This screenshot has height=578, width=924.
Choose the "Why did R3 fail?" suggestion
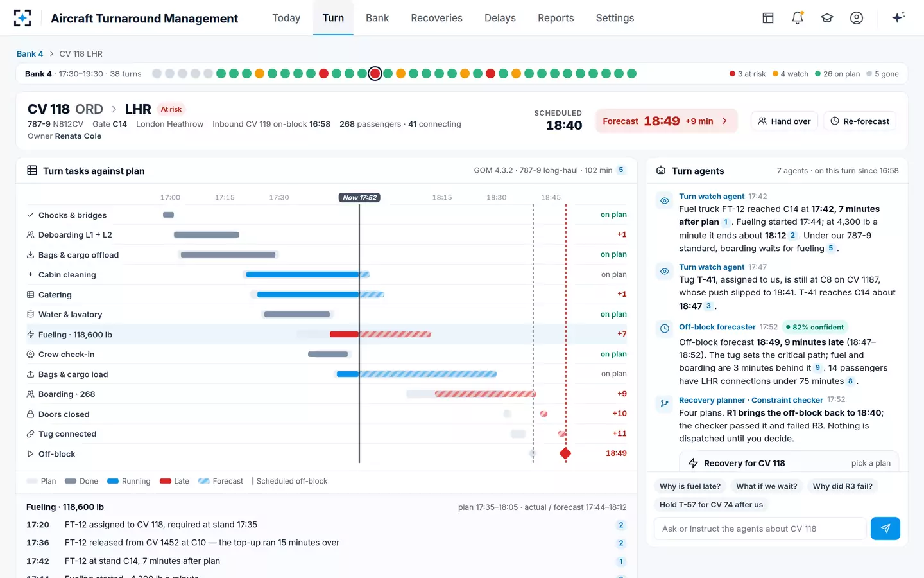pos(843,486)
